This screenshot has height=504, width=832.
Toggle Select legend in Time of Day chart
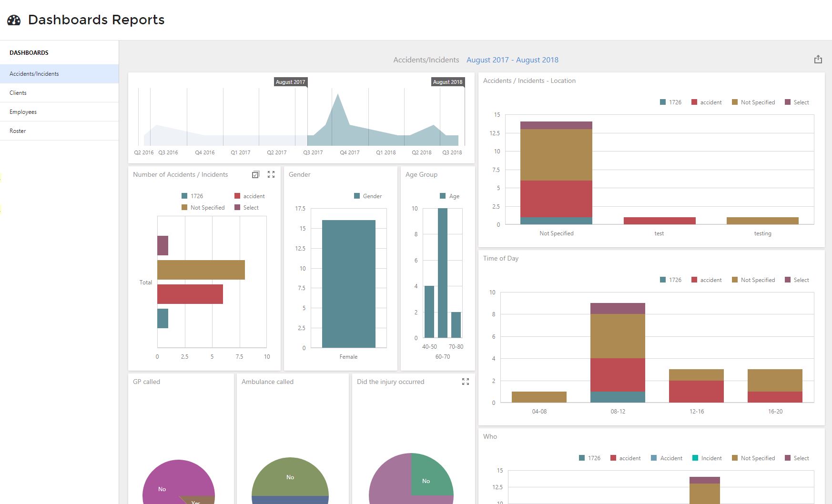pos(797,280)
